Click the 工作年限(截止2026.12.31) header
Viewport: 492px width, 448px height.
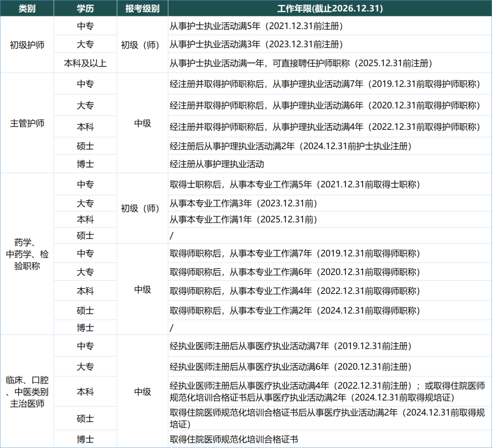[x=330, y=8]
